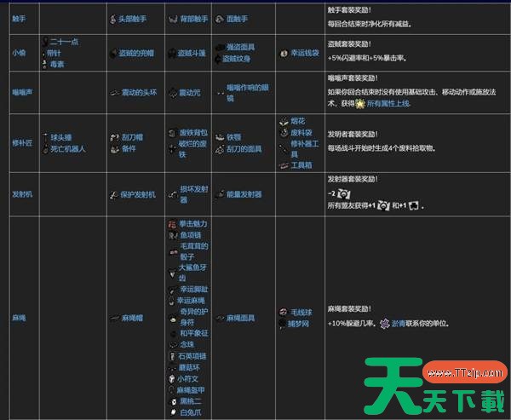
Task: Open the 损坏发射器 link
Action: click(194, 195)
